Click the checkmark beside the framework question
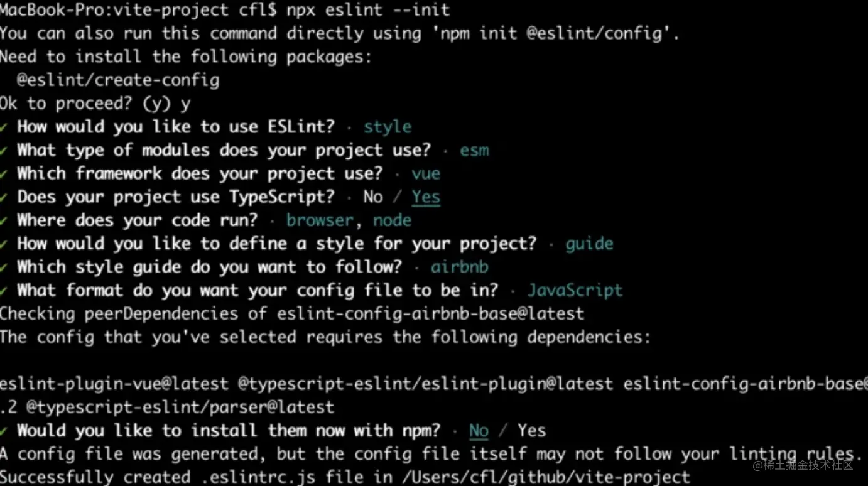 point(4,173)
